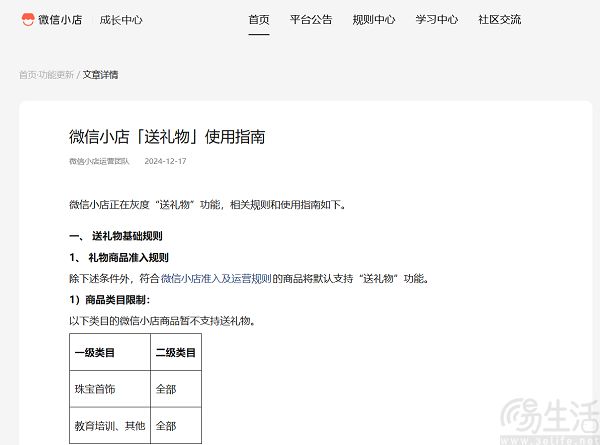Click the 文章详情 breadcrumb text
Viewport: 600px width, 445px height.
(x=100, y=75)
